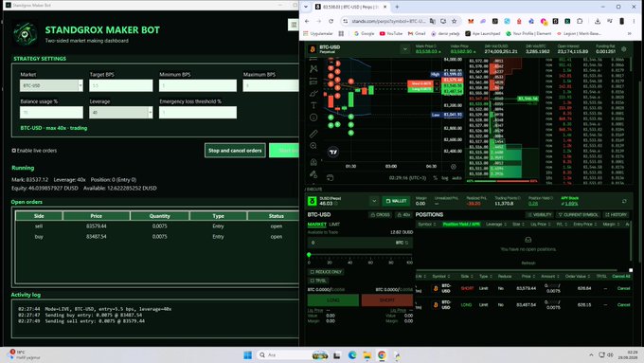Switch the BTC unit selector in amount field
The width and height of the screenshot is (644, 363).
(402, 243)
